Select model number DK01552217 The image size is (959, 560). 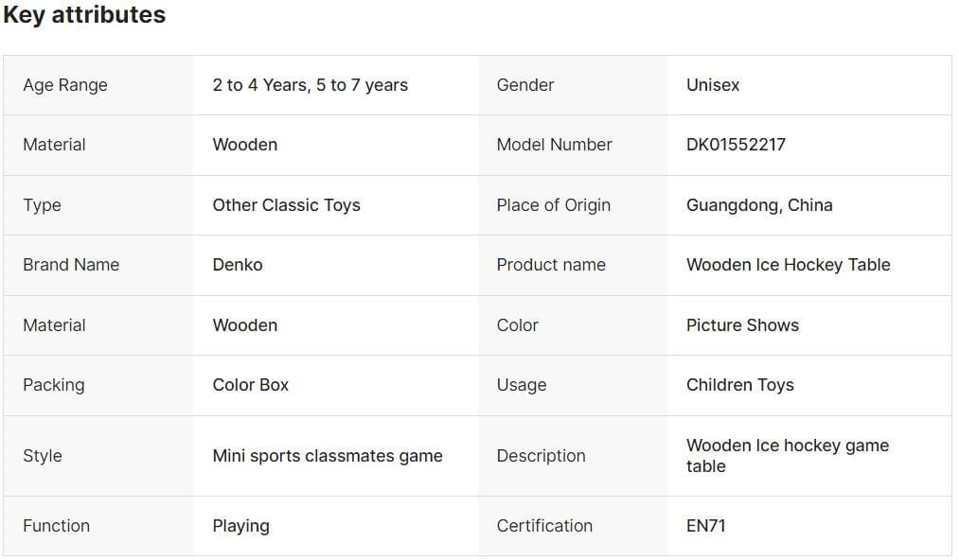click(736, 145)
